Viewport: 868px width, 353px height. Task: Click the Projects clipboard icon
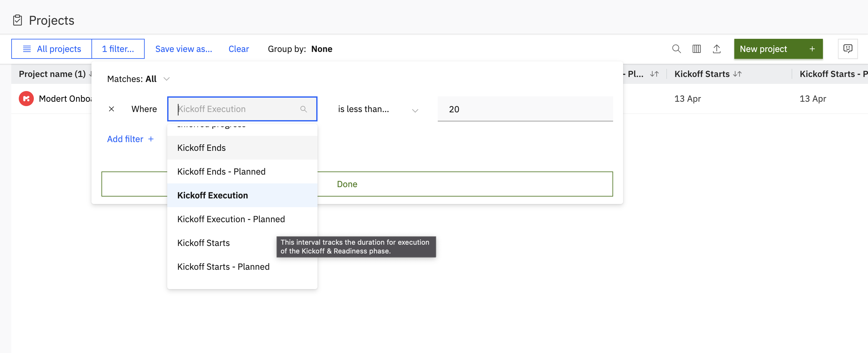point(18,20)
